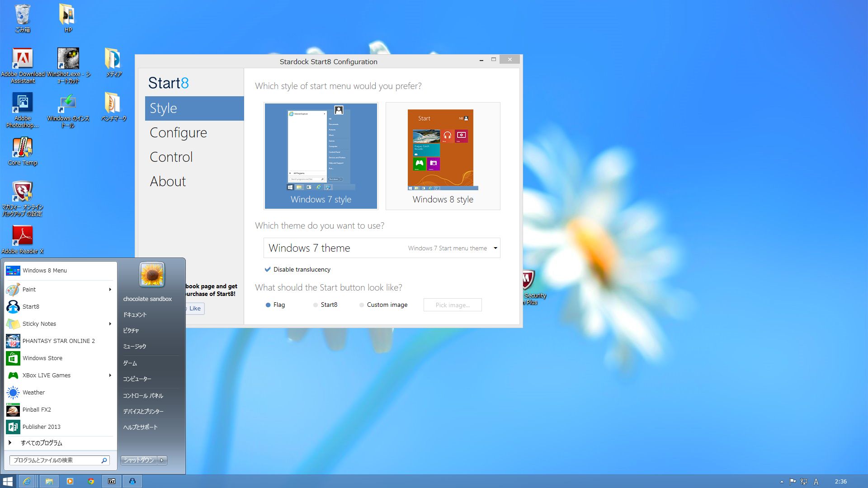Image resolution: width=868 pixels, height=488 pixels.
Task: Open Weather app in start menu
Action: pos(33,392)
